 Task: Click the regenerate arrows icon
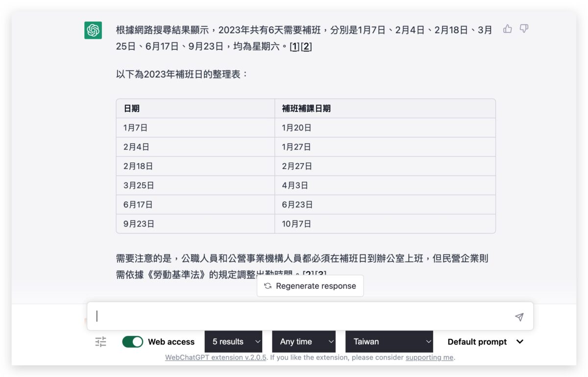pyautogui.click(x=268, y=286)
